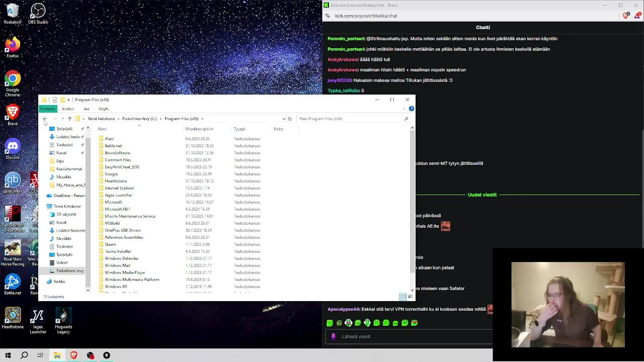
Task: Open the Tiedosto ribbon tab
Action: coord(48,109)
